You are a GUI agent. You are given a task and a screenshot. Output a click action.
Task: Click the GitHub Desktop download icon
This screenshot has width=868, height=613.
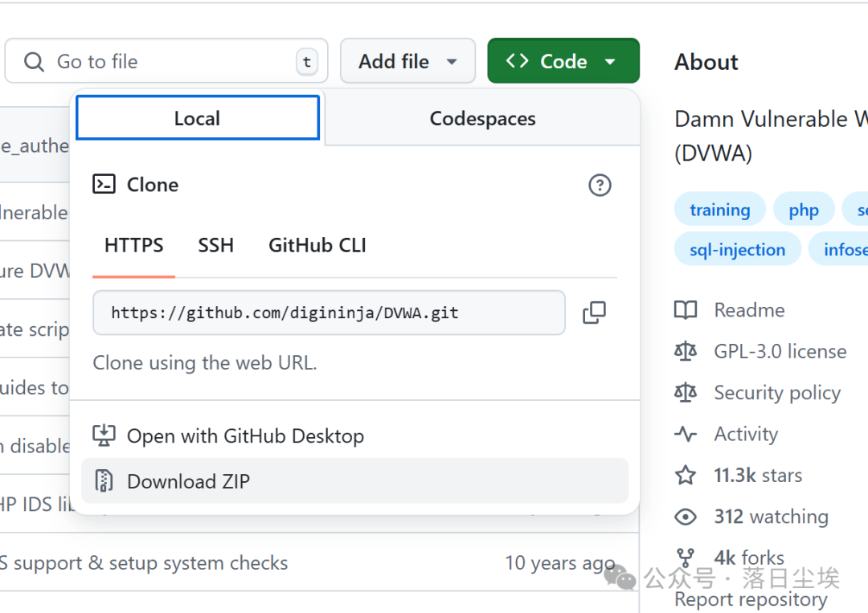point(104,435)
